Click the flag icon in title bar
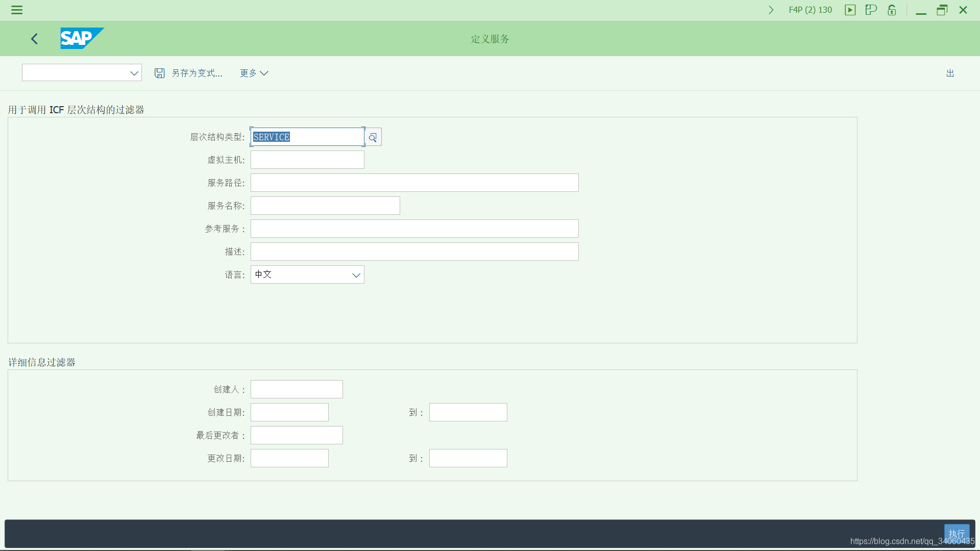This screenshot has width=980, height=551. (x=871, y=10)
